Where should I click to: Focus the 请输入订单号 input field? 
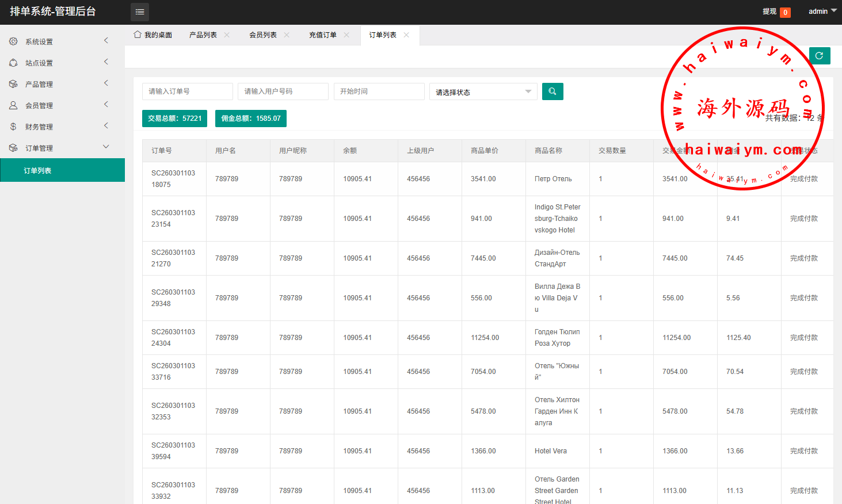(187, 91)
